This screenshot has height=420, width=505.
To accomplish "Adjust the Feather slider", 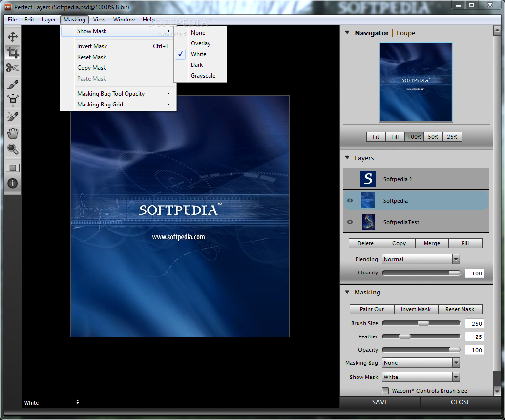I will [x=421, y=336].
